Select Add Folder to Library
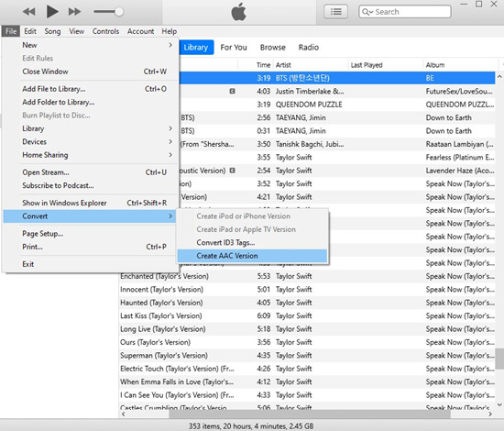This screenshot has height=431, width=504. point(90,102)
